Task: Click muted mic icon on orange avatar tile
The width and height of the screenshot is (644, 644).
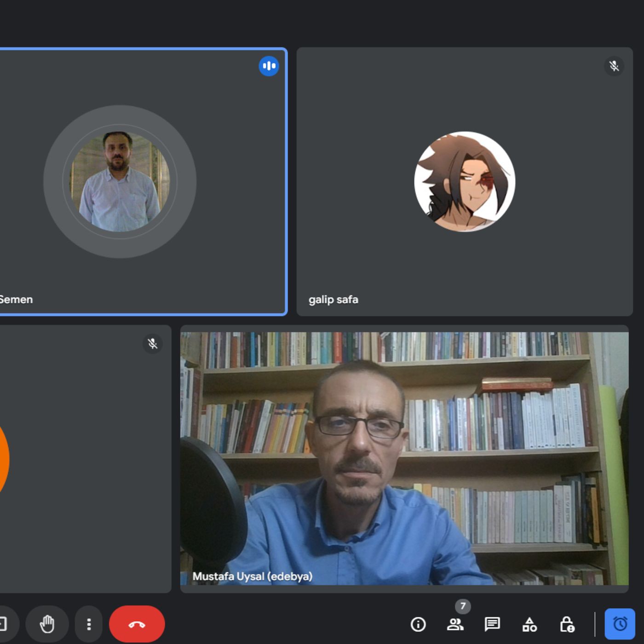Action: pos(152,344)
